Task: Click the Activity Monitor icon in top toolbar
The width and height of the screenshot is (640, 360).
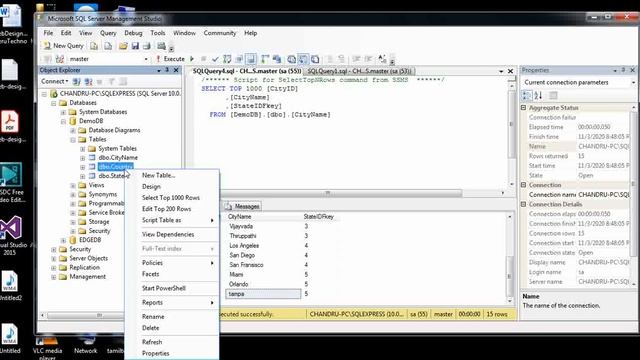Action: [162, 46]
